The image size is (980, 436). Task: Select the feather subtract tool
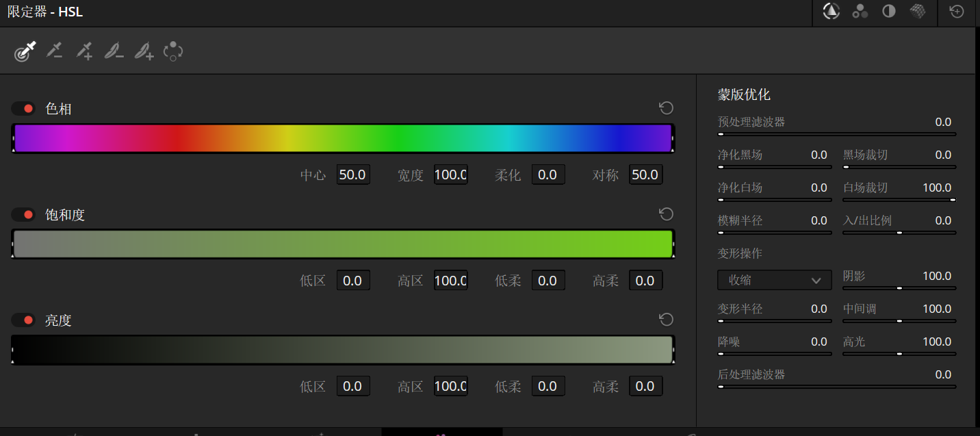[114, 51]
